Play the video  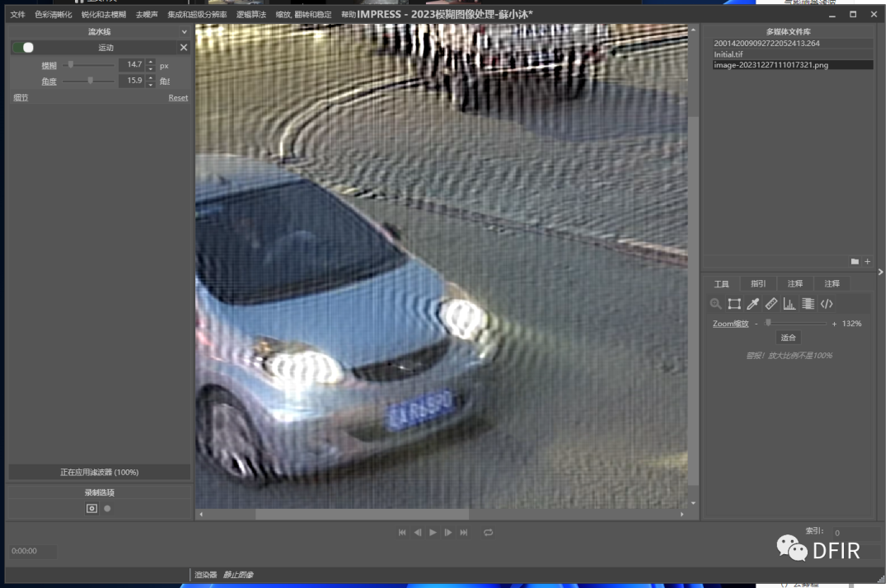pyautogui.click(x=433, y=533)
